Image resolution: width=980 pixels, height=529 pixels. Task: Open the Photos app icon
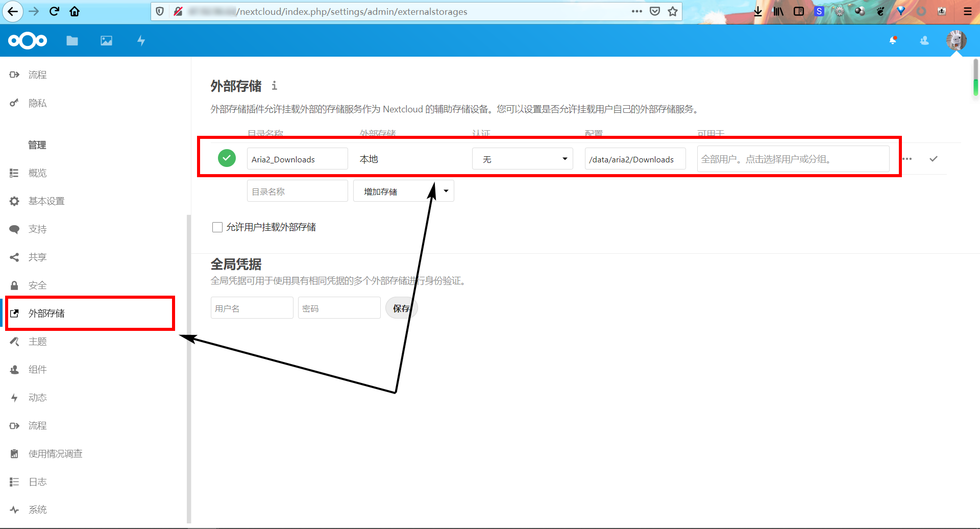click(x=106, y=40)
